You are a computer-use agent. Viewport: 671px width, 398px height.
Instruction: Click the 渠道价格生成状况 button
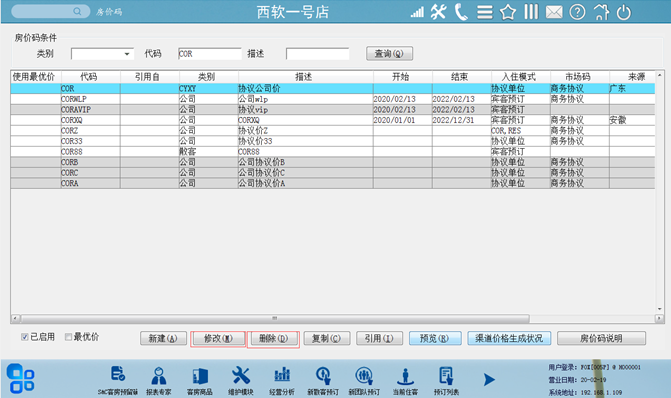(x=509, y=339)
